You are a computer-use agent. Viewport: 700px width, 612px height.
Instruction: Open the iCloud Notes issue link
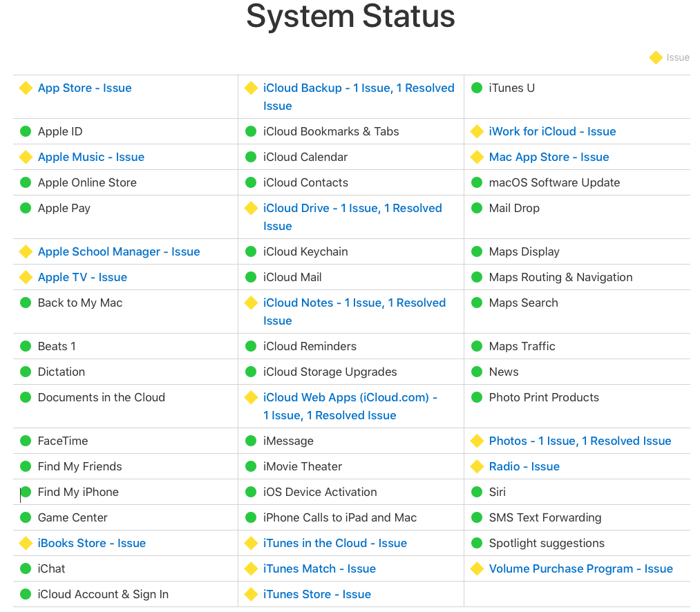point(354,312)
